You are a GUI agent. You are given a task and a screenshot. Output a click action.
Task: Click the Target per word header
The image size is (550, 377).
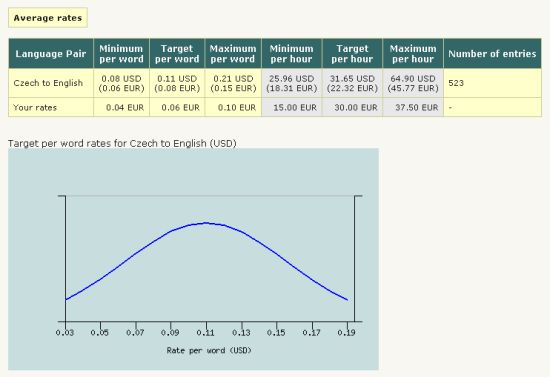177,53
